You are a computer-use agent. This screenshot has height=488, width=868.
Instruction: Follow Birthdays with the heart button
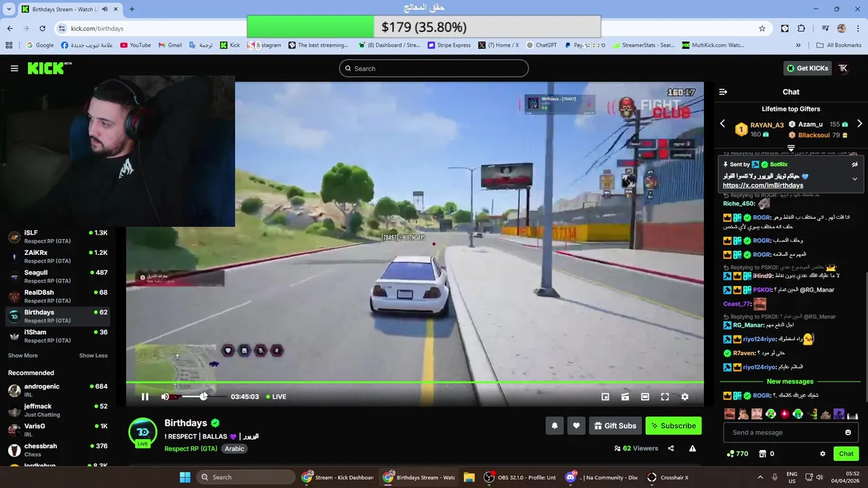[576, 426]
